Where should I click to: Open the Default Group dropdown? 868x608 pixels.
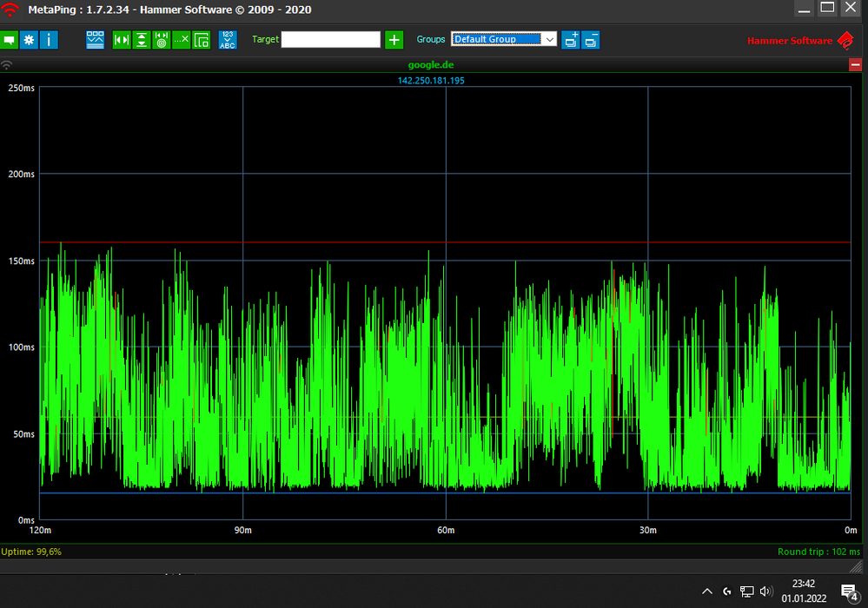tap(504, 39)
